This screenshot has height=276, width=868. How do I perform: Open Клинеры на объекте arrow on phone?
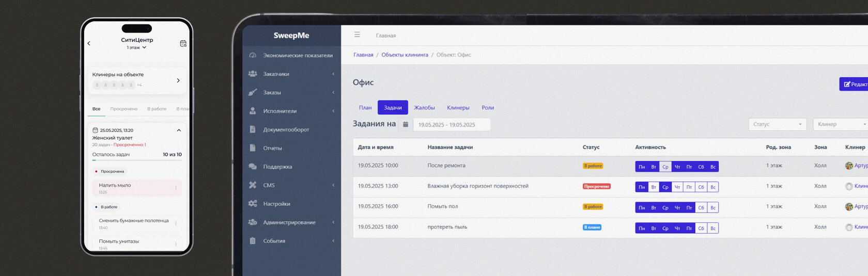178,80
